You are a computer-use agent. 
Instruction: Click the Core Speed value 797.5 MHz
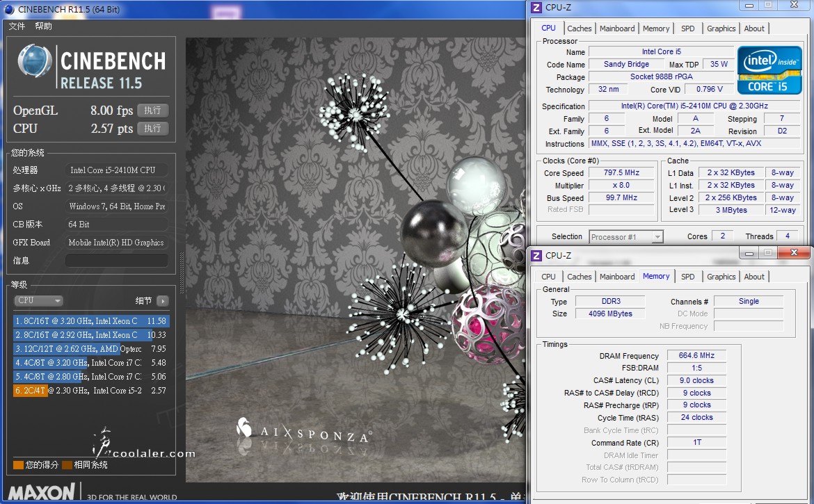(621, 172)
